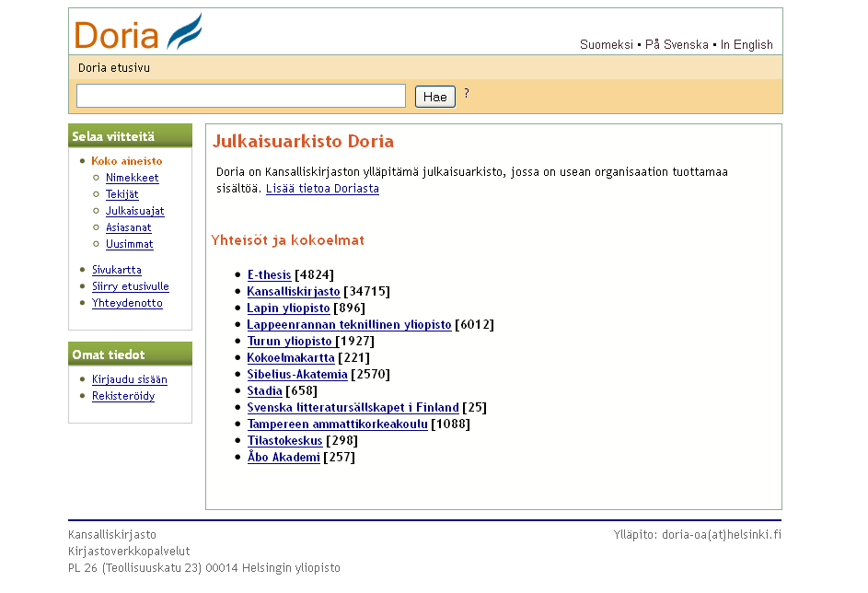Browse by Asiasanat
Viewport: 868px width, 593px height.
129,227
